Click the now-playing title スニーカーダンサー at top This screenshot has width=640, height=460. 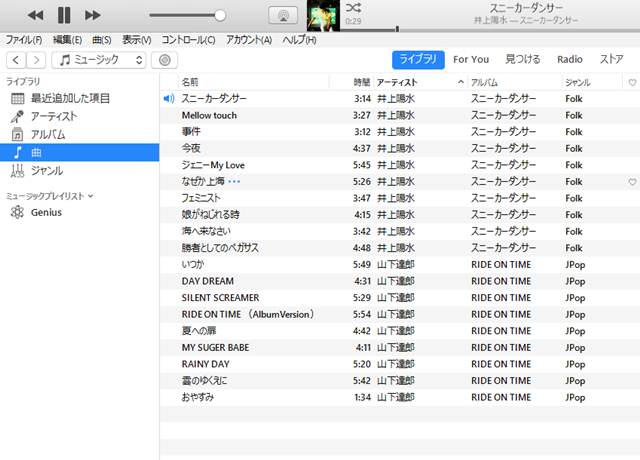[526, 8]
